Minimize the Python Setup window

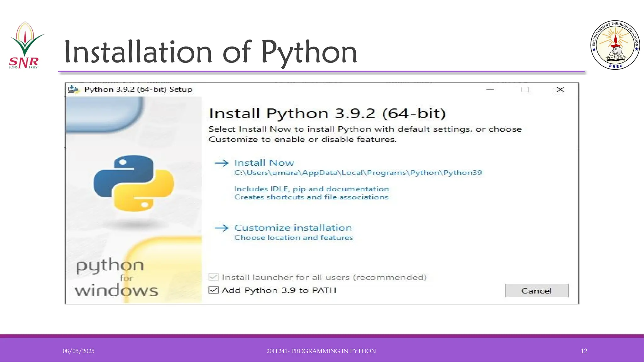(490, 90)
